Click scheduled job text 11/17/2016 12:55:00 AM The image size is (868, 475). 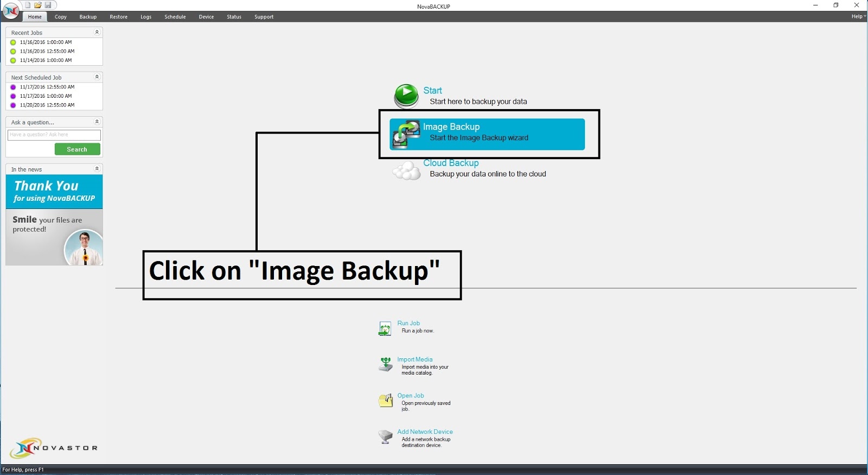click(47, 87)
